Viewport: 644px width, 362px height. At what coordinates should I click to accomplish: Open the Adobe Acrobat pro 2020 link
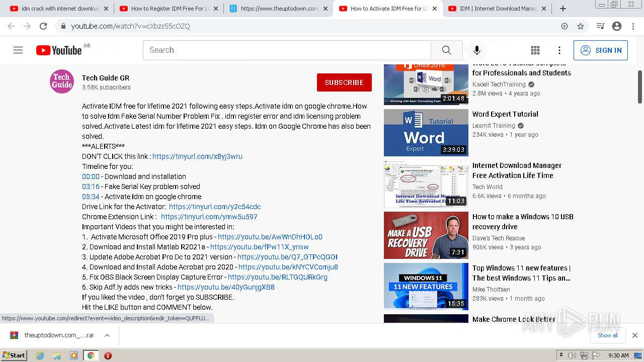pyautogui.click(x=288, y=267)
